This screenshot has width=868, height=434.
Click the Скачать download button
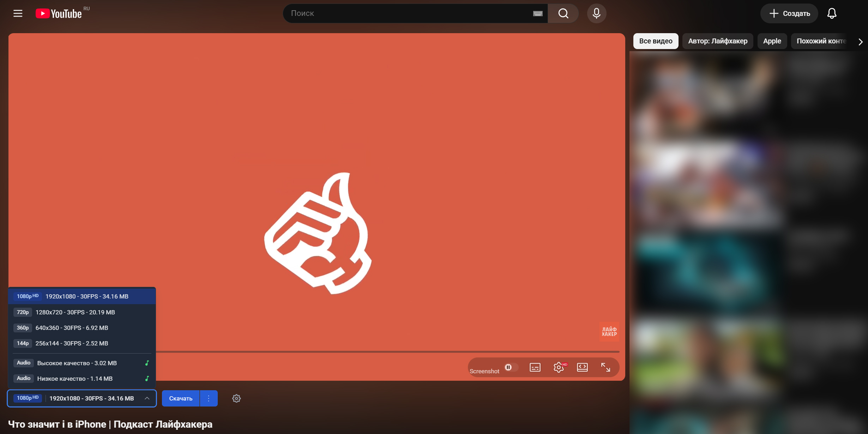(181, 398)
